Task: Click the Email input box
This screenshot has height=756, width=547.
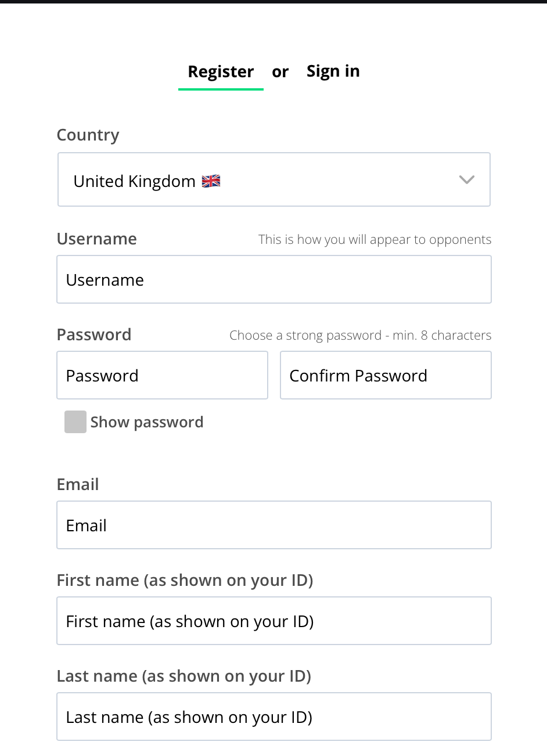Action: 274,525
